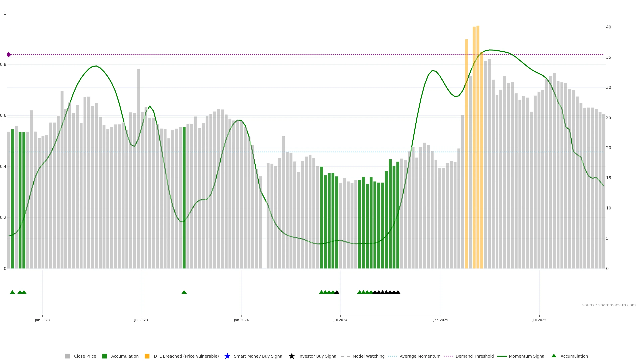Toggle DTL Breached orange legend item
This screenshot has width=644, height=362.
147,356
